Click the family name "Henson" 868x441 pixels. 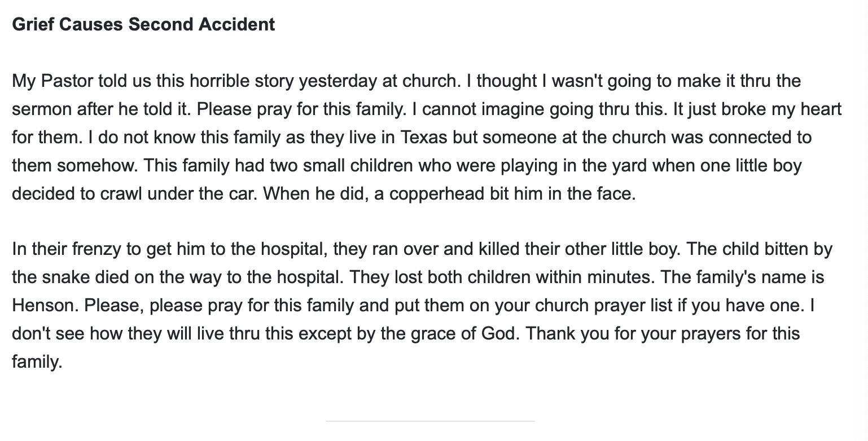click(x=44, y=305)
